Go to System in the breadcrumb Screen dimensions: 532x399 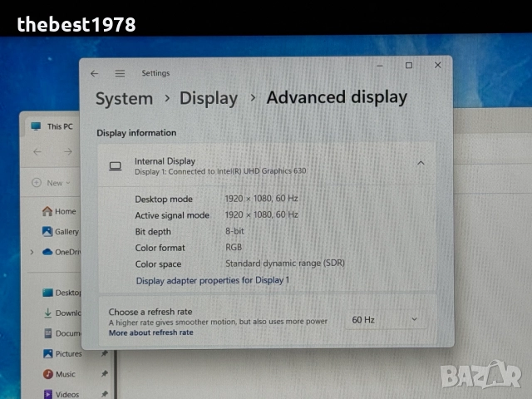coord(124,99)
